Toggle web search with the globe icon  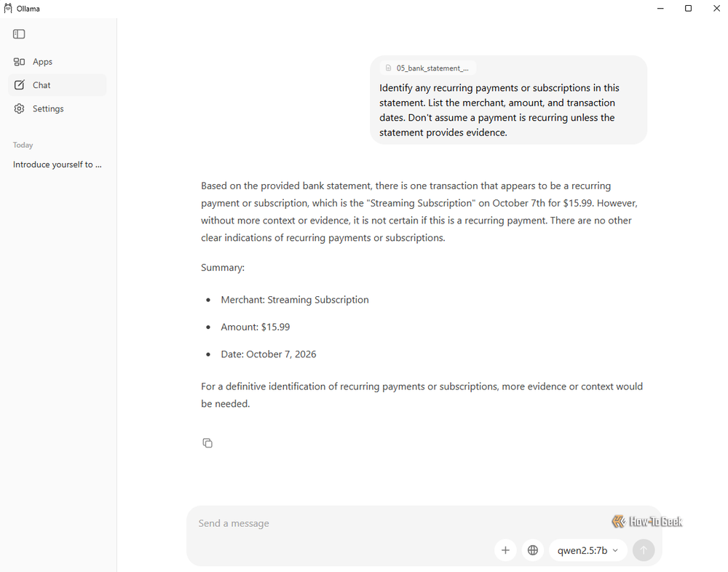pos(533,550)
